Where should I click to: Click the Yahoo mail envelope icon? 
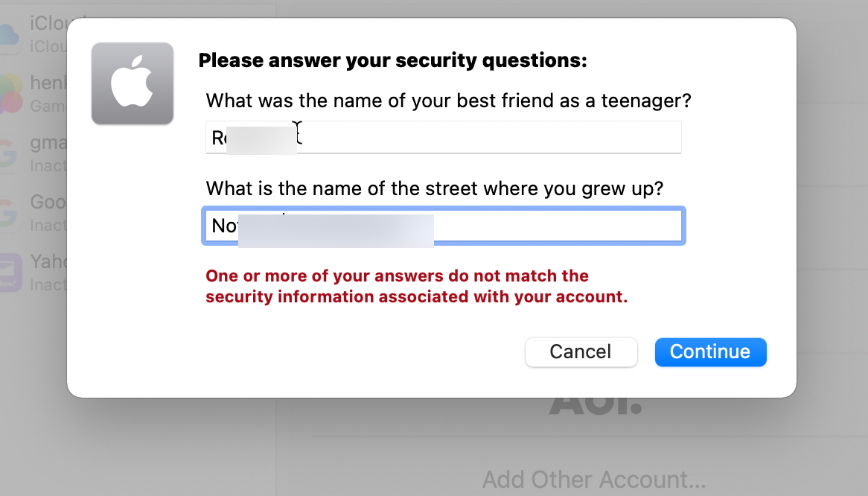point(10,273)
